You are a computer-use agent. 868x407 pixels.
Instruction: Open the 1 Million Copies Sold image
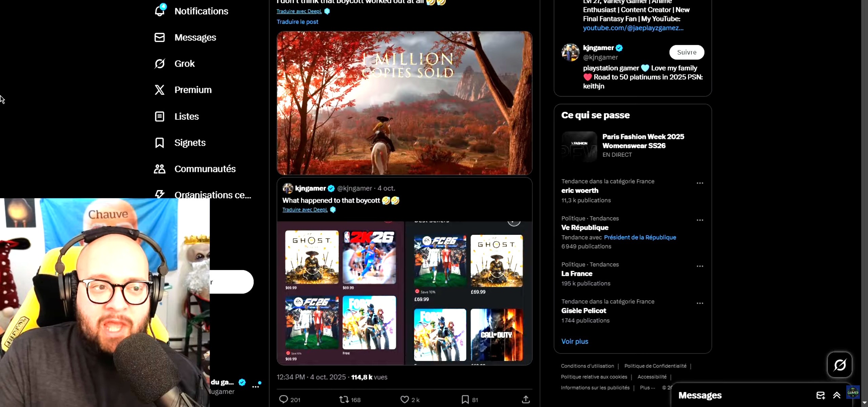click(404, 103)
